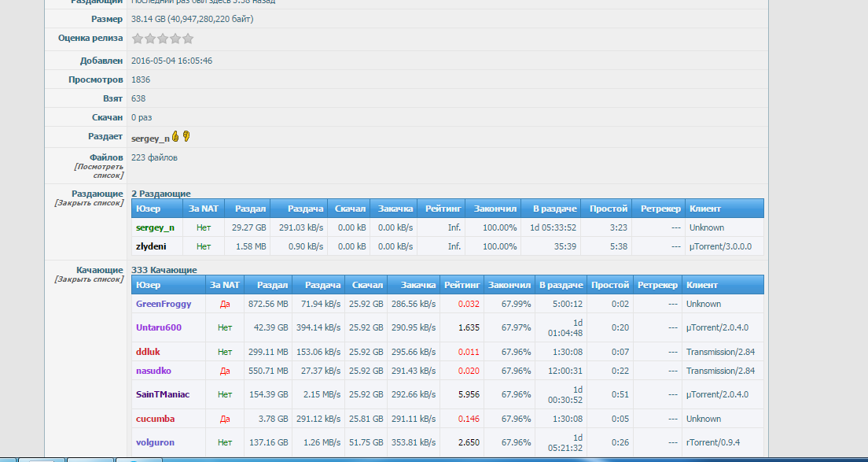Image resolution: width=868 pixels, height=462 pixels.
Task: Click volguron's client rTorrent/0.9.4
Action: point(713,442)
